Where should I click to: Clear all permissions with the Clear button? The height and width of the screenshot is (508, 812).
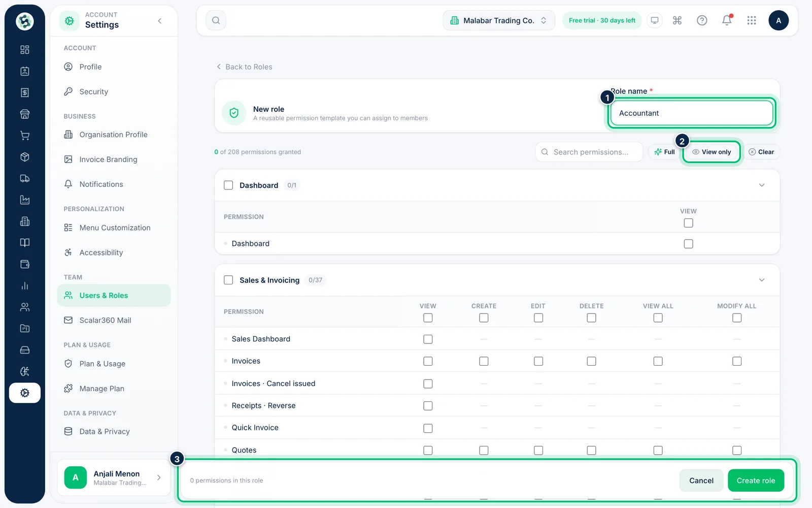[x=761, y=152]
